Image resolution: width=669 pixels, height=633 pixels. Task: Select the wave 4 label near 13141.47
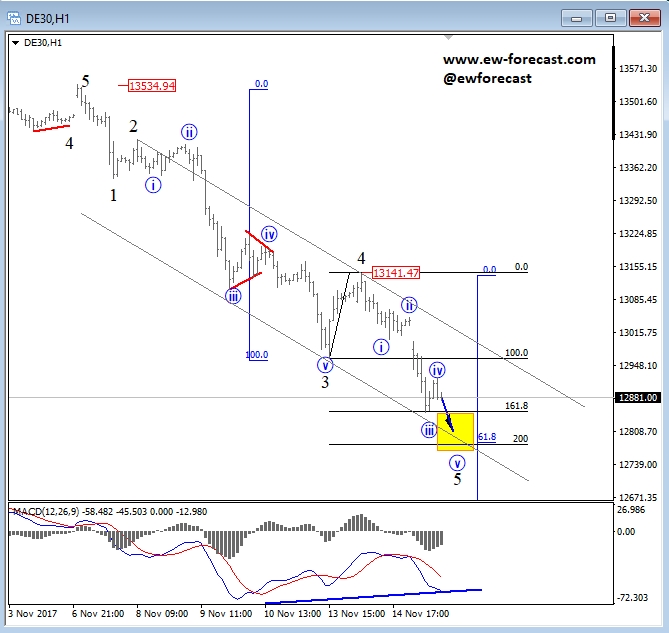tap(361, 258)
